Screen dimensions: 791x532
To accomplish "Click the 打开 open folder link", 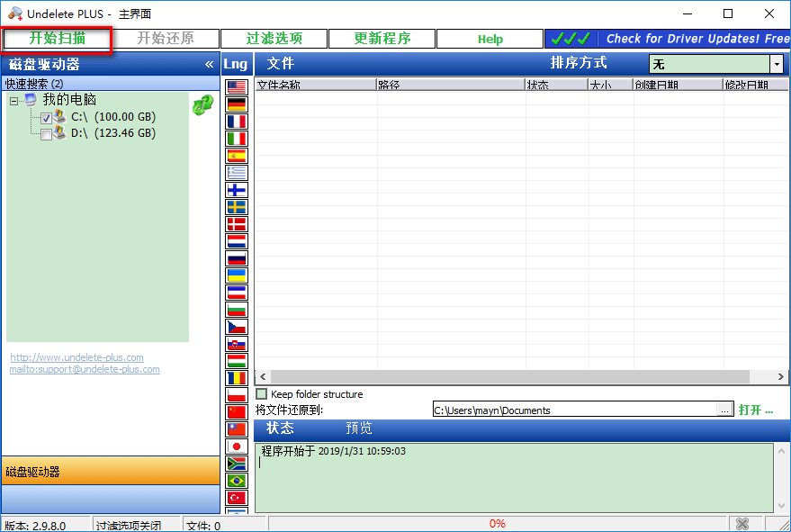I will [756, 410].
